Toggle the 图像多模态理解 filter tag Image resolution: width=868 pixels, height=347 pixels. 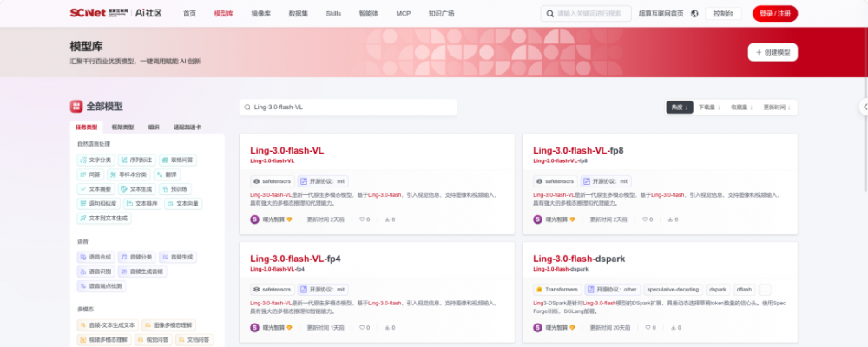point(169,325)
